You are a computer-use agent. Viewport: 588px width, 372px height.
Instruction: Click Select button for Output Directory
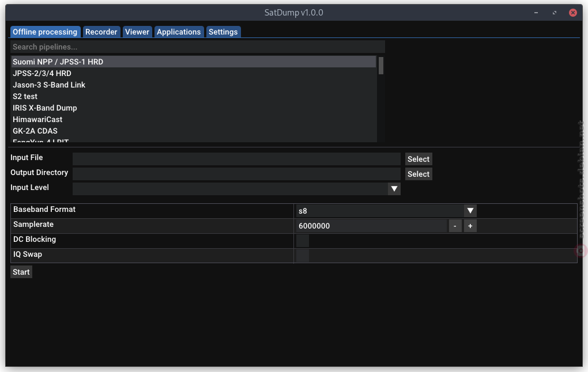point(419,174)
